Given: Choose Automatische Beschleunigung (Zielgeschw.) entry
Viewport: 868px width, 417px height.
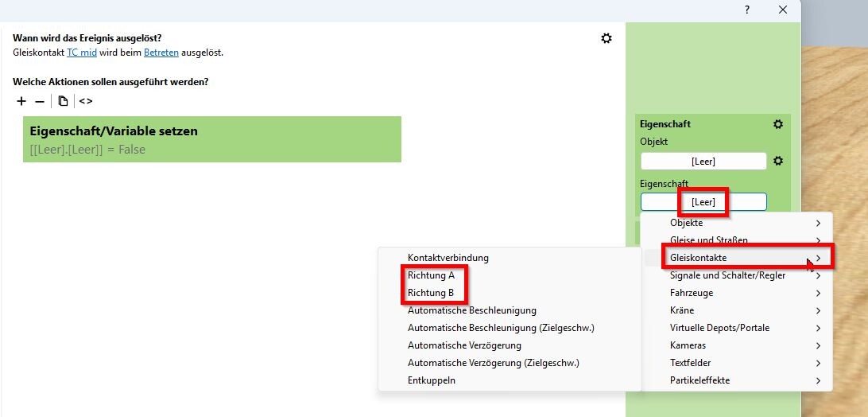Looking at the screenshot, I should [x=510, y=328].
